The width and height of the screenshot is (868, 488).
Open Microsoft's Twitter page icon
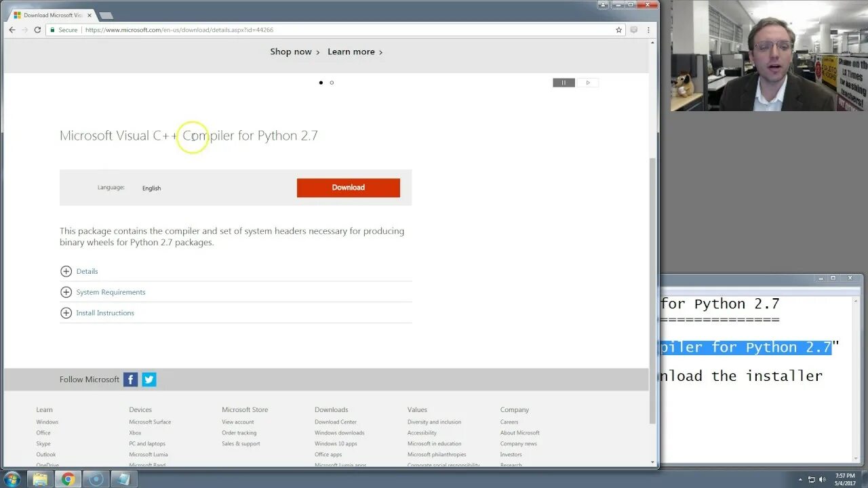click(149, 380)
